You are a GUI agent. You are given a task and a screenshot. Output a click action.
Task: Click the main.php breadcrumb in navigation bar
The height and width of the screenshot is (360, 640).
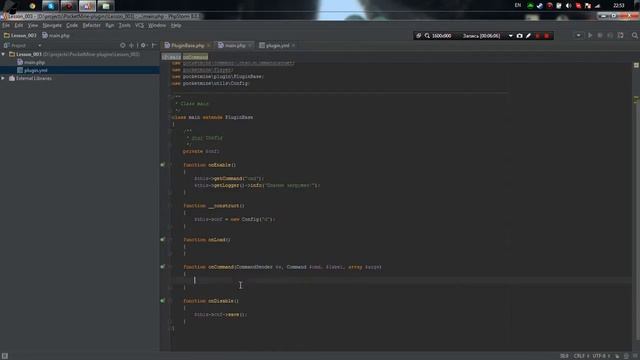coord(56,36)
